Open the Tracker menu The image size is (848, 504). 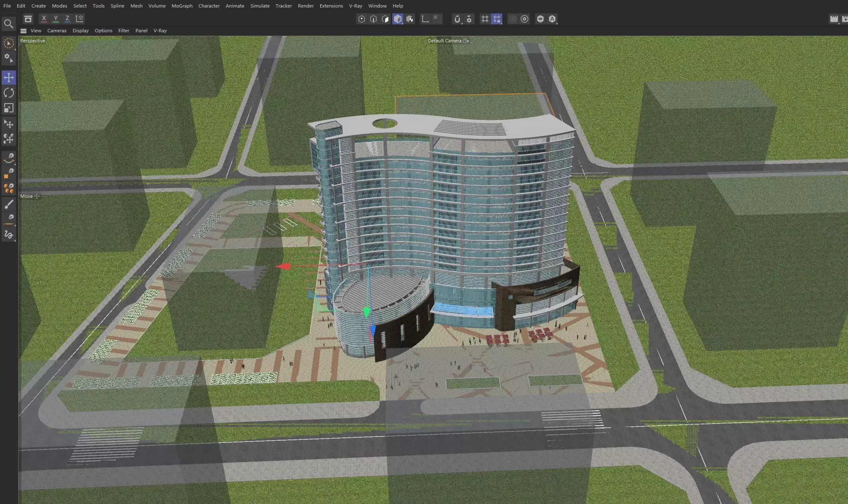[x=284, y=6]
